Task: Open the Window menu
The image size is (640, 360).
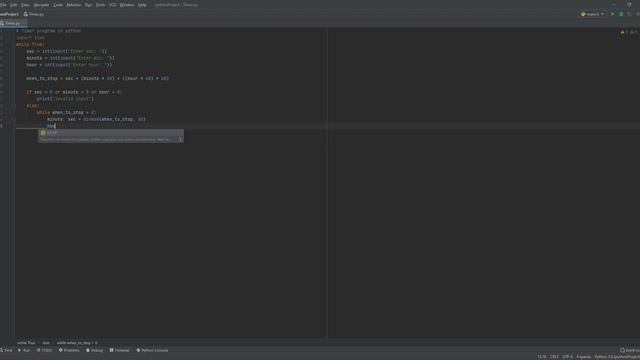Action: 127,5
